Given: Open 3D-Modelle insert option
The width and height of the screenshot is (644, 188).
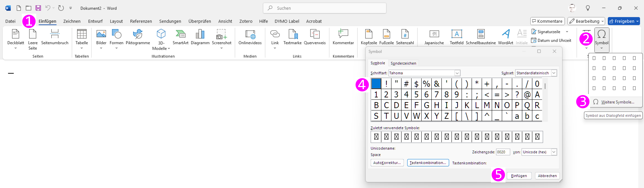Looking at the screenshot, I should coord(161,39).
